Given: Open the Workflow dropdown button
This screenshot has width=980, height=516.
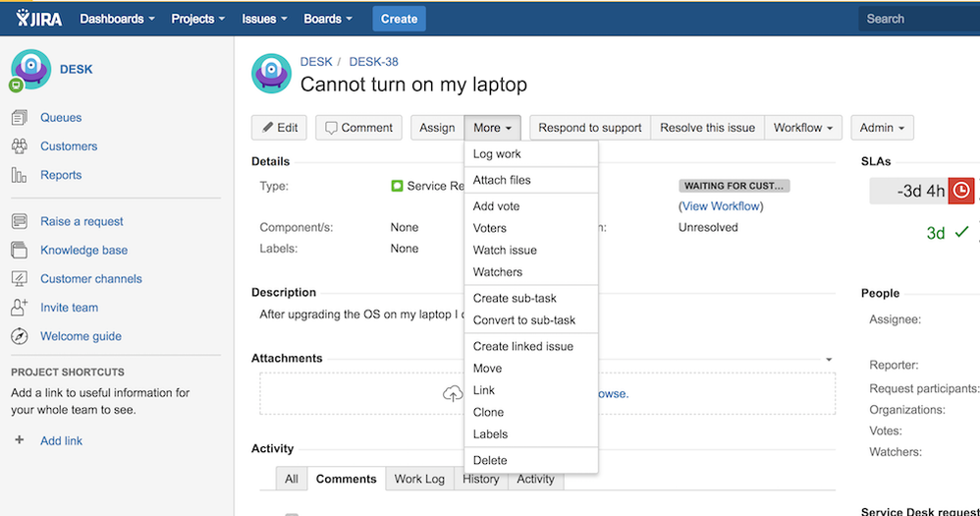Looking at the screenshot, I should click(x=803, y=128).
